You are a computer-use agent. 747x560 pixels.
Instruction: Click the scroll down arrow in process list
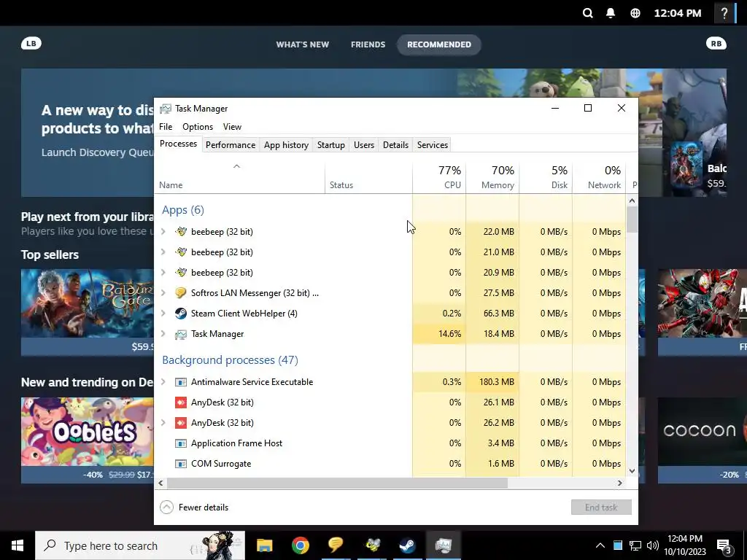[632, 471]
